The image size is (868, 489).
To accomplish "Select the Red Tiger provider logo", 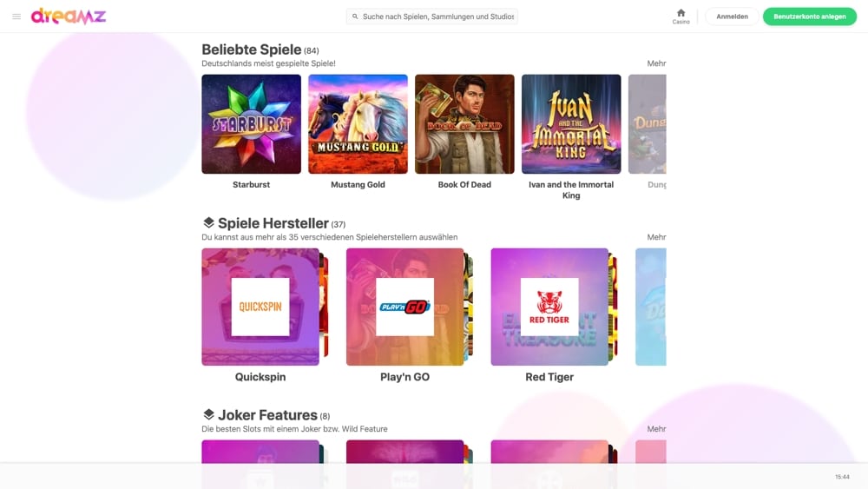I will [549, 307].
